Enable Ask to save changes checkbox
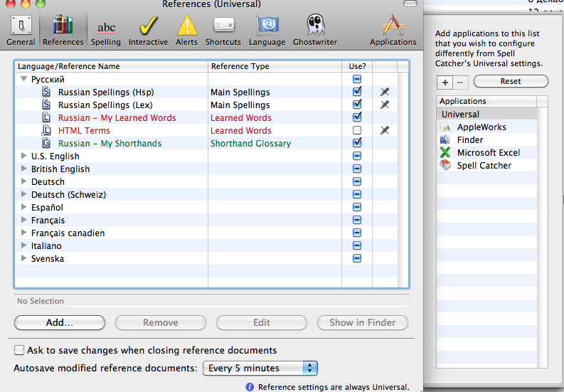The width and height of the screenshot is (564, 392). (18, 351)
